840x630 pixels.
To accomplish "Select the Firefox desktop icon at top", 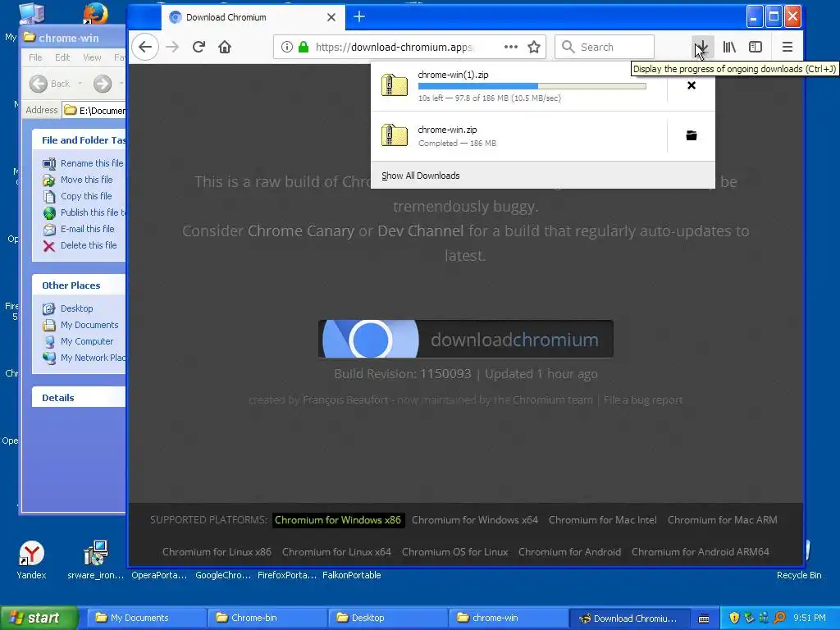I will click(95, 14).
